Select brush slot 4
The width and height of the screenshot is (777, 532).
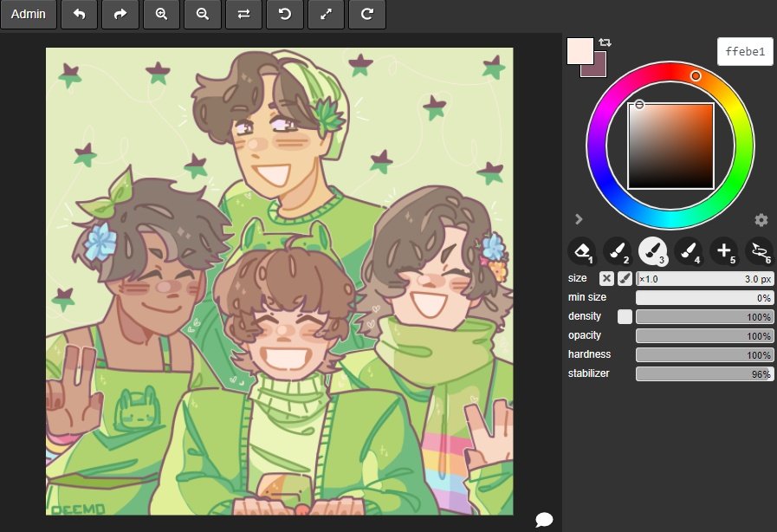coord(689,251)
